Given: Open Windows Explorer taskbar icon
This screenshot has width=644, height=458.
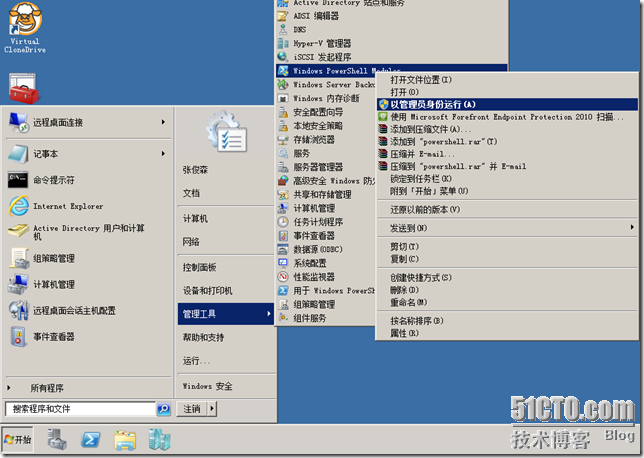Looking at the screenshot, I should click(x=125, y=440).
